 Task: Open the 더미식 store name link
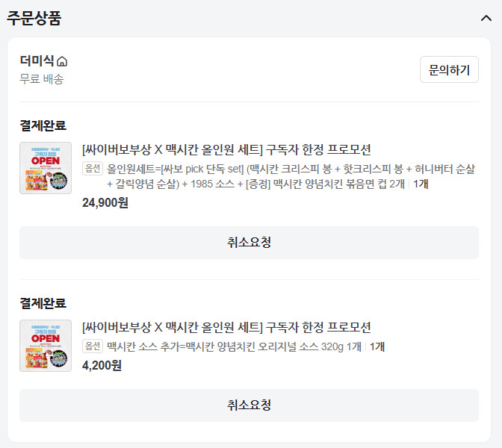(x=37, y=61)
